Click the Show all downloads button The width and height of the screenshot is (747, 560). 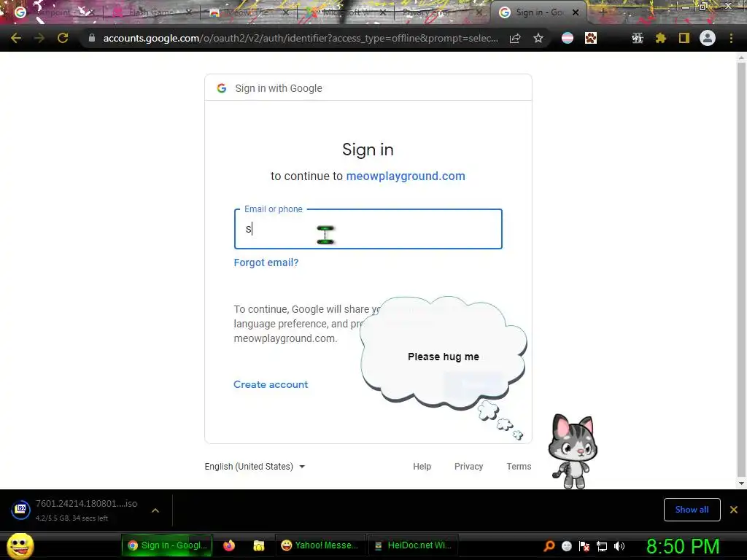pyautogui.click(x=692, y=510)
